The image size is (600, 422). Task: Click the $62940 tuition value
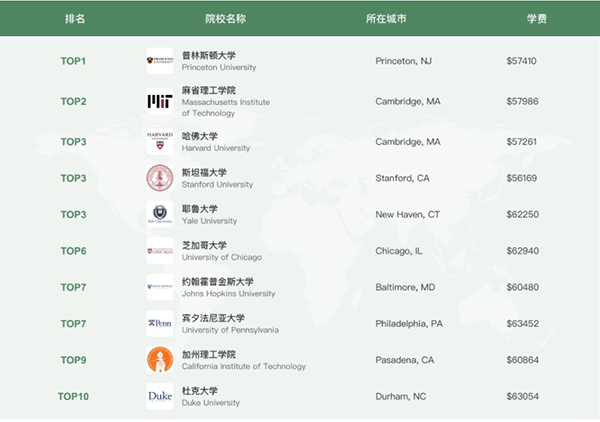pyautogui.click(x=522, y=251)
